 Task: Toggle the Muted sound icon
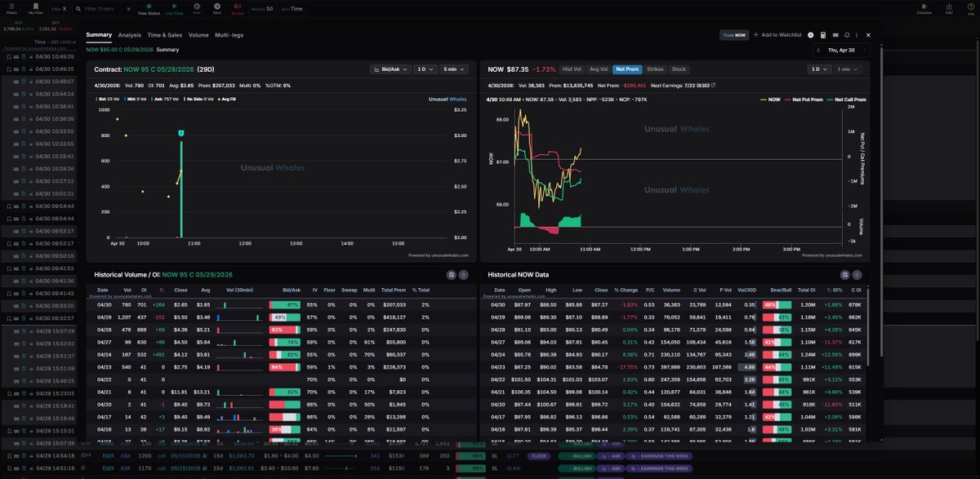pos(238,8)
